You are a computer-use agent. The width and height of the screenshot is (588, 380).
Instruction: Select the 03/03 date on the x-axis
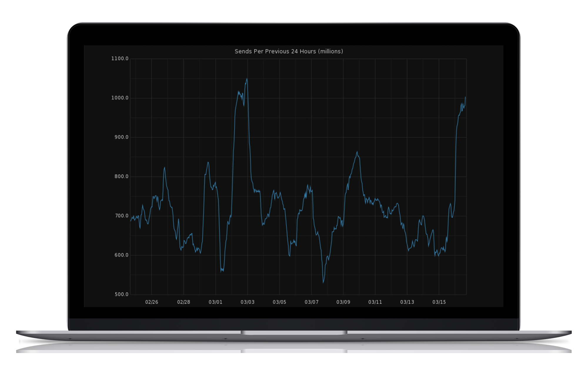247,302
